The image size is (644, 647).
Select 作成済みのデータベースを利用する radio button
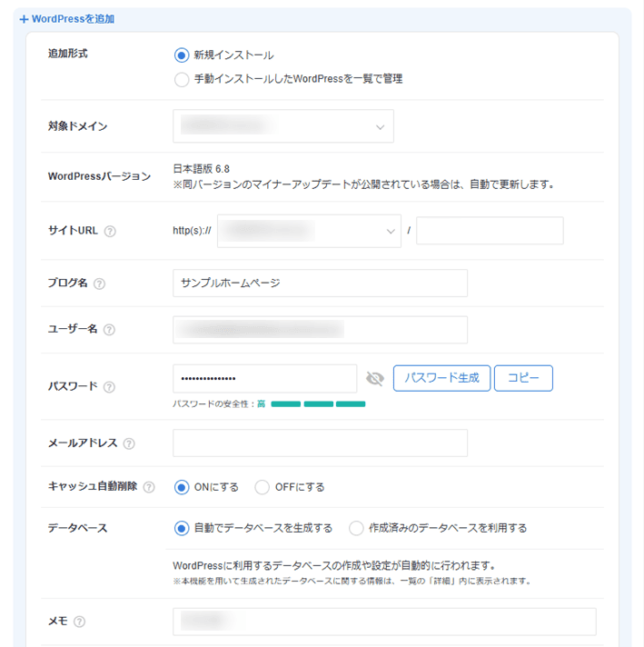click(x=356, y=528)
